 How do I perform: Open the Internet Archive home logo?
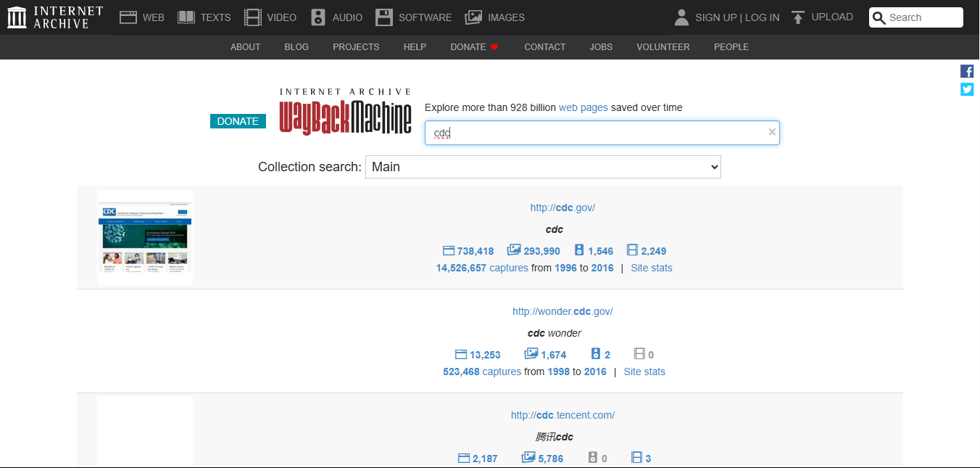(55, 17)
